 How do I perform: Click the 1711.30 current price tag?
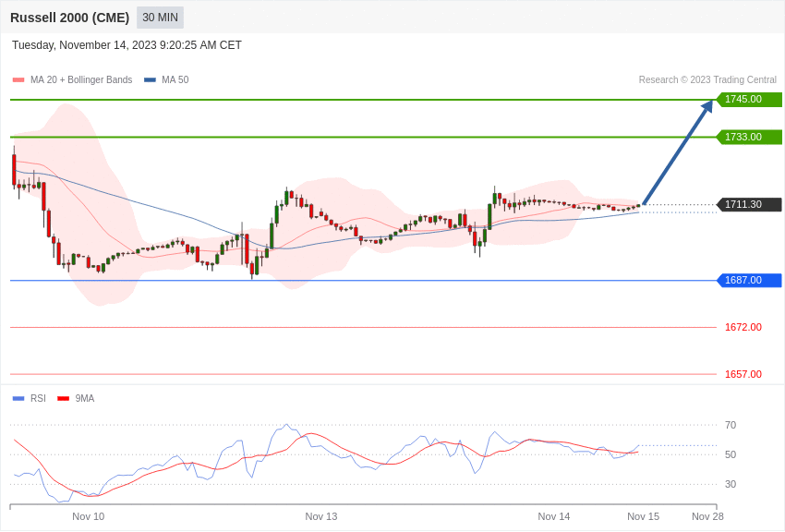coord(749,204)
